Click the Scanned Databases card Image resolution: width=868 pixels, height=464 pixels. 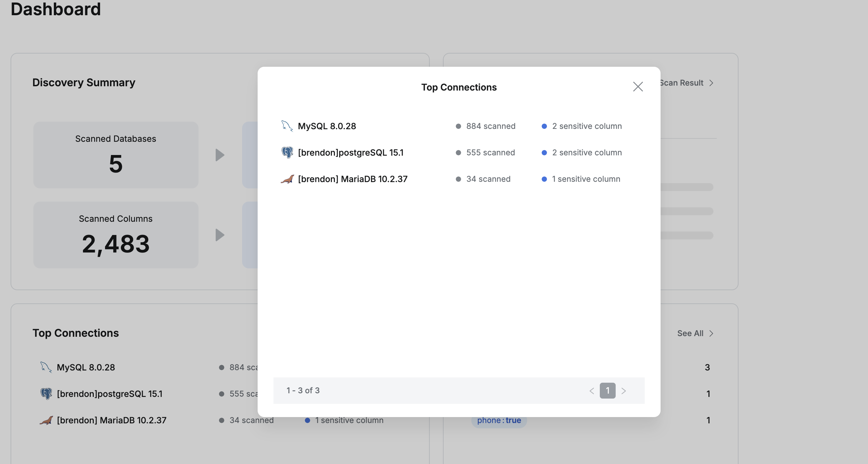pos(116,155)
